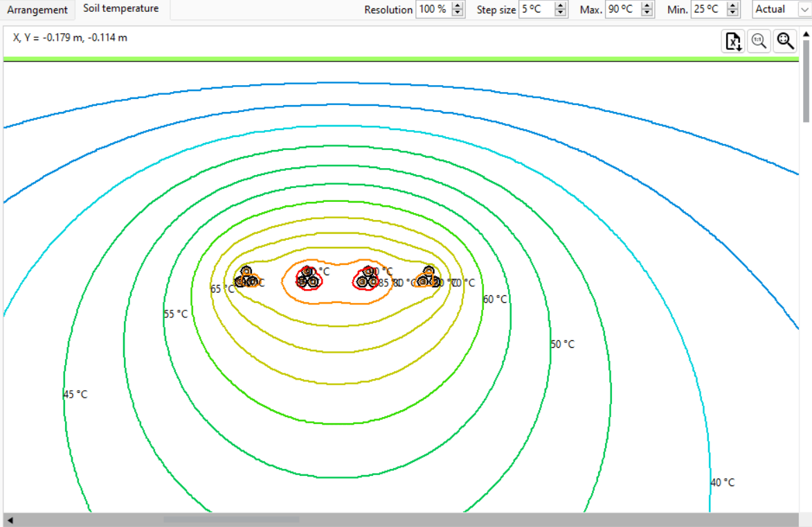This screenshot has width=812, height=527.
Task: Increase Step size with the up arrow
Action: [x=561, y=6]
